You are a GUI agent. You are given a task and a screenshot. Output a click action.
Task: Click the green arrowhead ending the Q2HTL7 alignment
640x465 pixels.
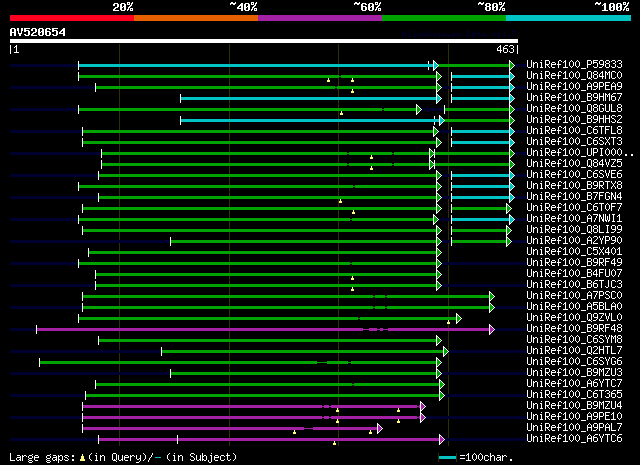click(446, 351)
